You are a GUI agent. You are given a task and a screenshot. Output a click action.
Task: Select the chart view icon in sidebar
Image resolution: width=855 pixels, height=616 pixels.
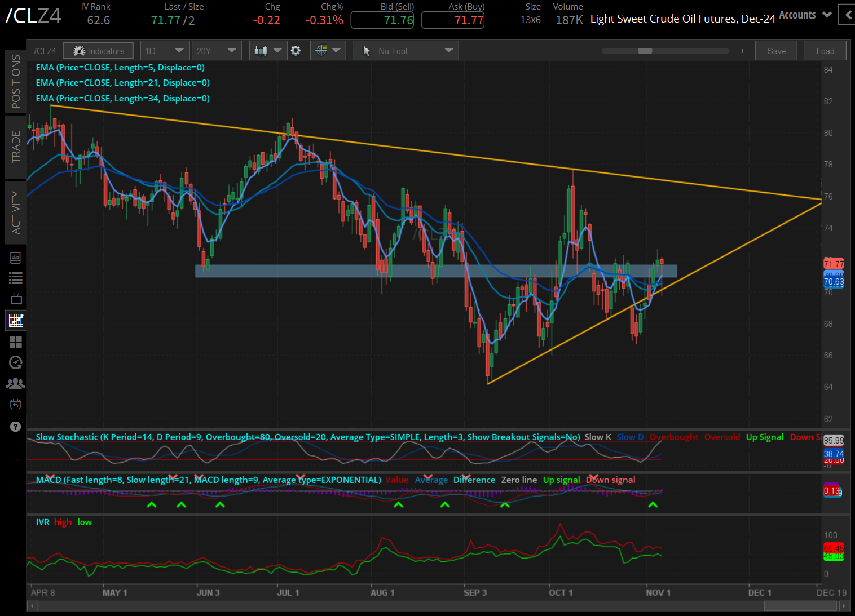[x=16, y=321]
